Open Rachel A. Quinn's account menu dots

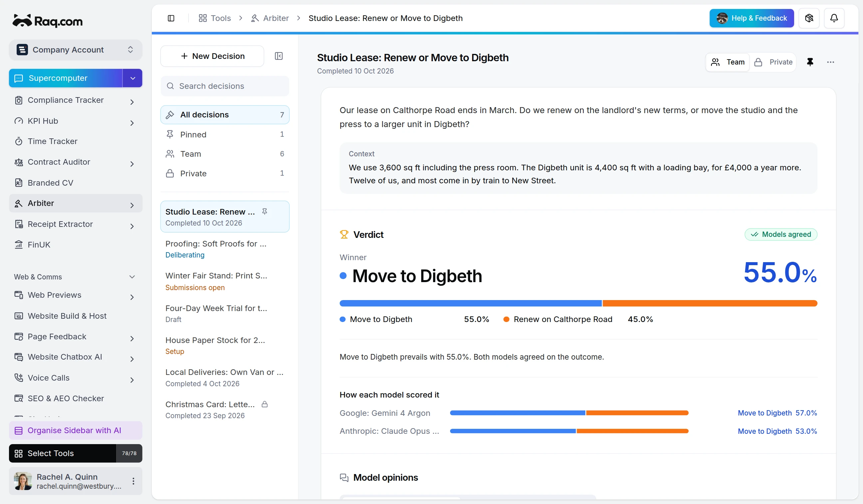(133, 481)
